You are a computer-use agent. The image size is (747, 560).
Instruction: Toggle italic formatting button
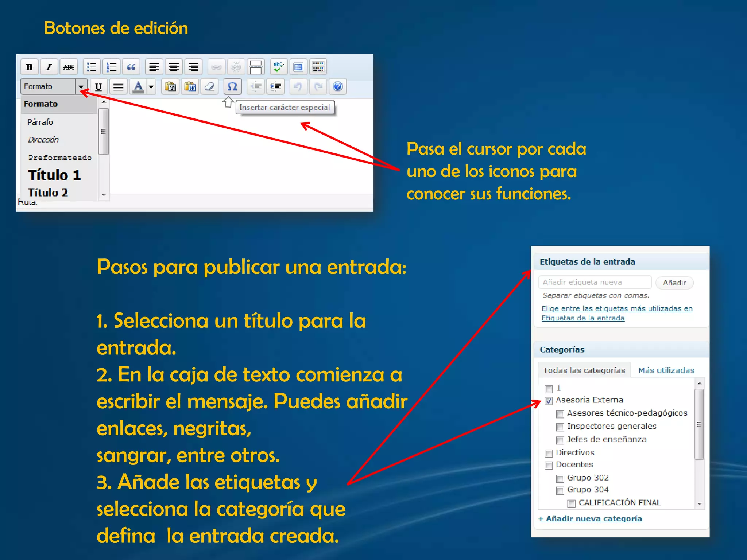tap(49, 67)
